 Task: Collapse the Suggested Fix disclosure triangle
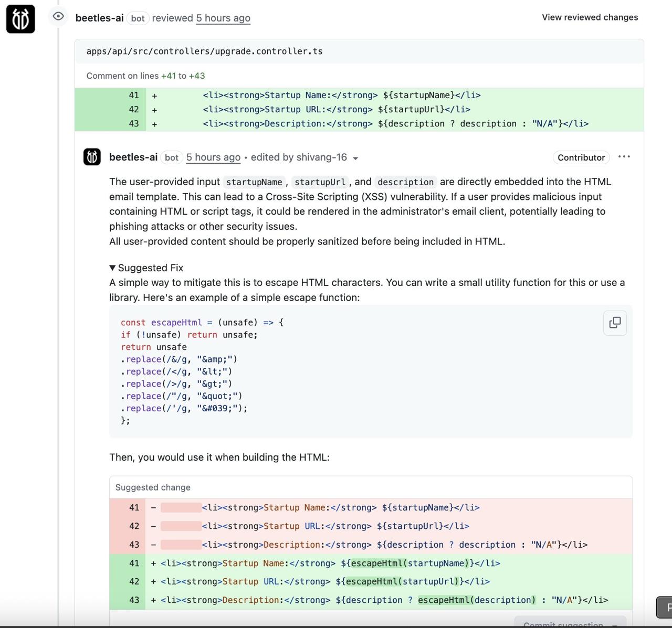tap(112, 268)
